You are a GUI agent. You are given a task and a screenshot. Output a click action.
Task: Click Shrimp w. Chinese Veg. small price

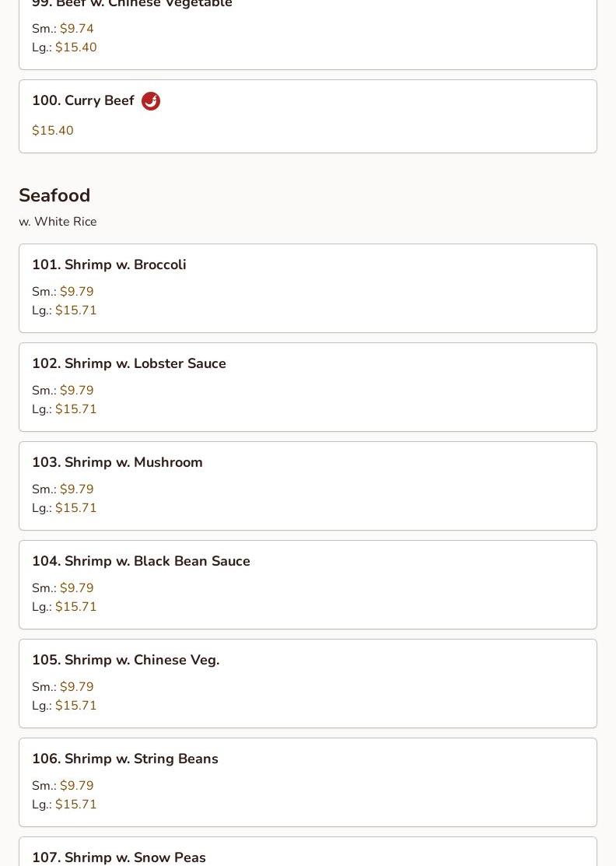pos(77,686)
